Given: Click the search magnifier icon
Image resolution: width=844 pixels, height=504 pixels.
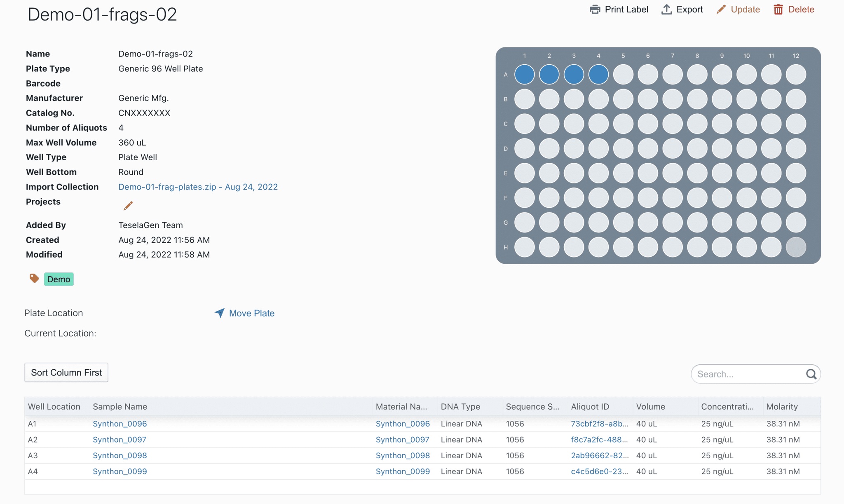Looking at the screenshot, I should pyautogui.click(x=811, y=374).
